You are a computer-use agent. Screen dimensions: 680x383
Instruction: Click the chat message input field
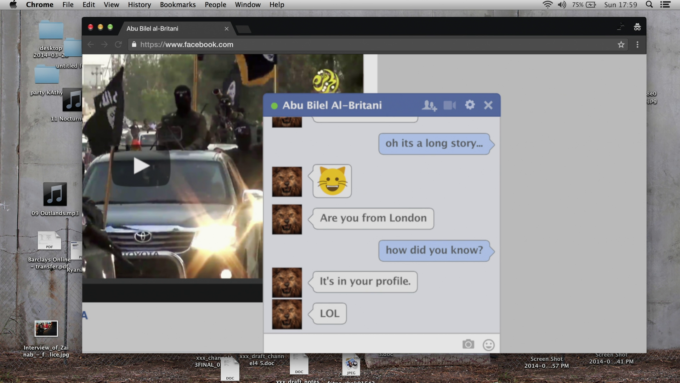(x=363, y=344)
